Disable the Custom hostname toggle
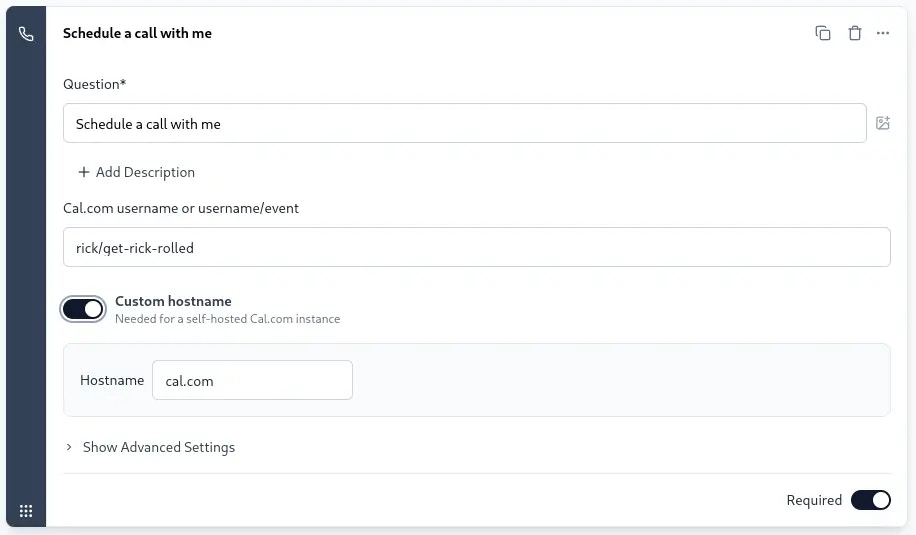Image resolution: width=916 pixels, height=535 pixels. point(83,309)
